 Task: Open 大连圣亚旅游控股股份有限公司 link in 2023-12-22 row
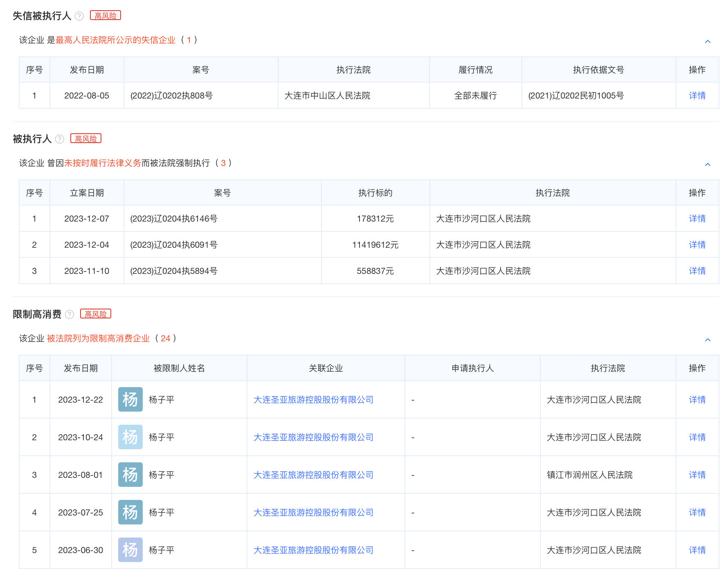pyautogui.click(x=313, y=400)
